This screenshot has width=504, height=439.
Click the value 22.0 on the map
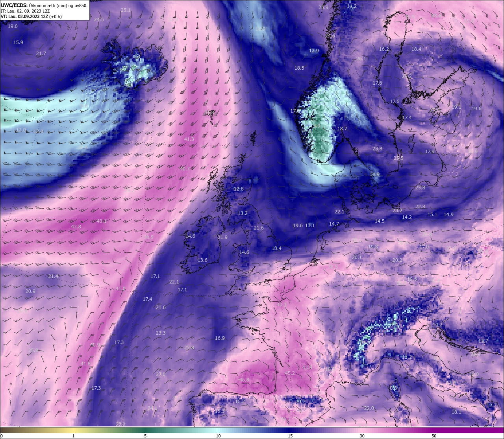(369, 408)
